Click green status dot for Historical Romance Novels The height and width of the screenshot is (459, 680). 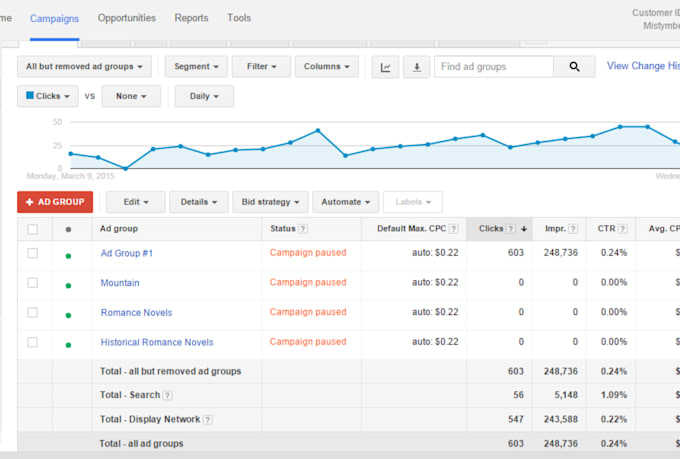[68, 345]
